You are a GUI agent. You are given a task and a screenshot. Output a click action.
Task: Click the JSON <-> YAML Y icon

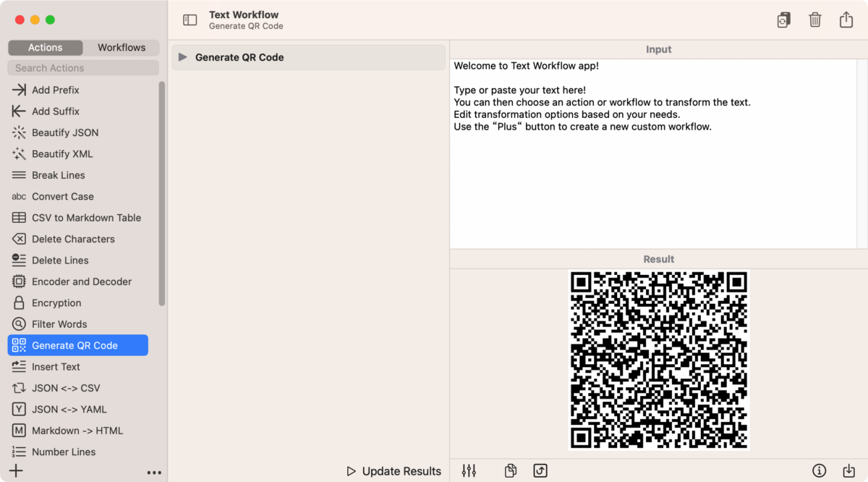pos(19,410)
